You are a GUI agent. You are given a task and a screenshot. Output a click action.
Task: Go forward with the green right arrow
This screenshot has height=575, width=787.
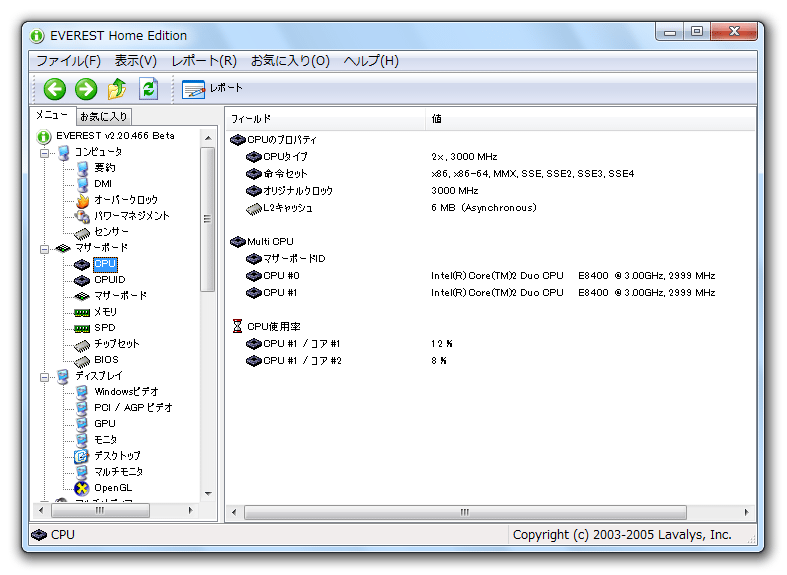tap(86, 89)
